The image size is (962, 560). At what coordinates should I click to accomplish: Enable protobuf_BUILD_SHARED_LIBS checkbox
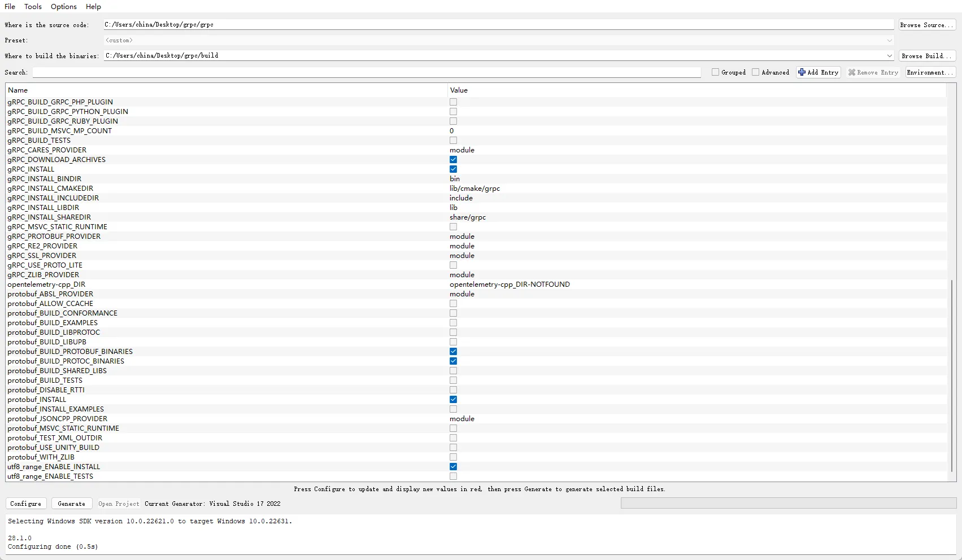tap(453, 371)
